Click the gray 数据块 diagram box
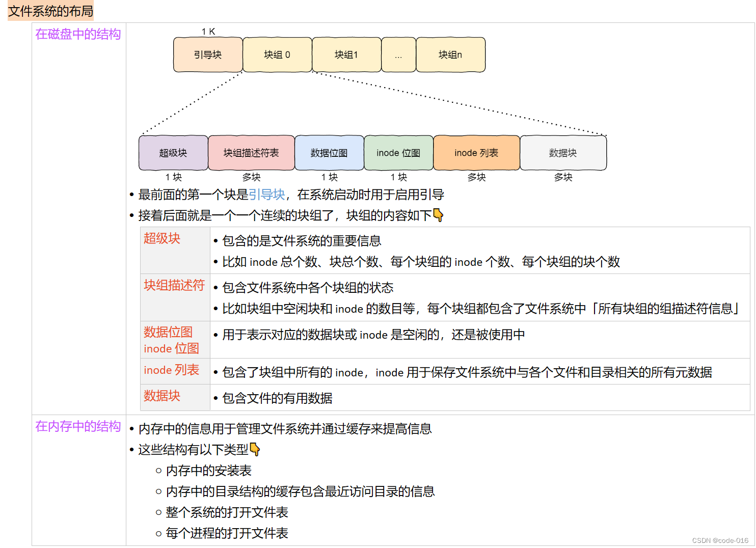The height and width of the screenshot is (548, 756). click(563, 153)
